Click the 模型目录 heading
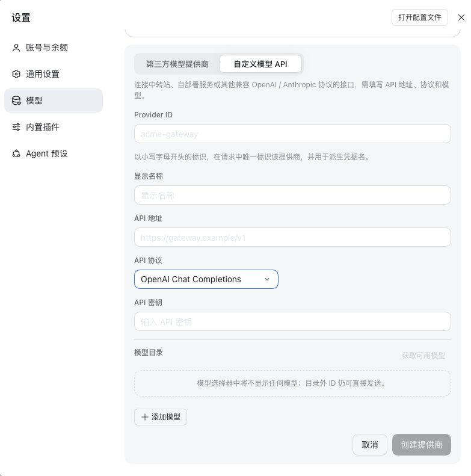471x476 pixels. pyautogui.click(x=149, y=353)
